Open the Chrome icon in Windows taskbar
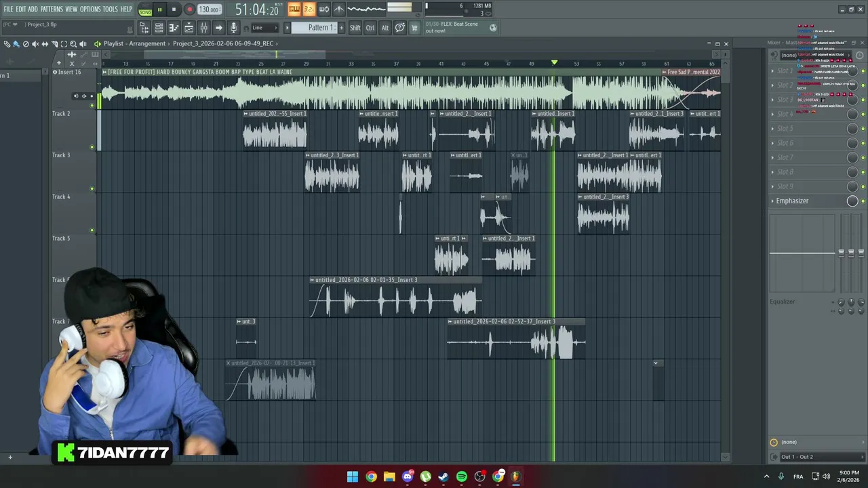868x488 pixels. pos(371,476)
